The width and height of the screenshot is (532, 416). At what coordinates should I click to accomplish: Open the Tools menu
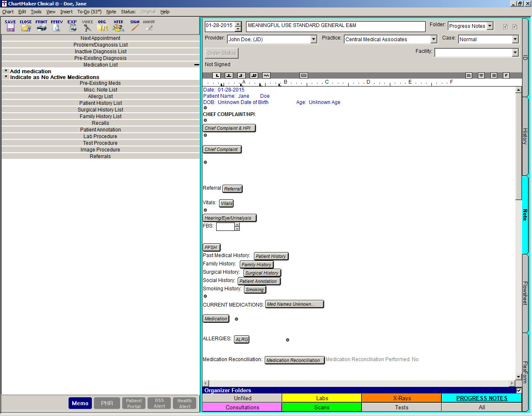tap(36, 12)
